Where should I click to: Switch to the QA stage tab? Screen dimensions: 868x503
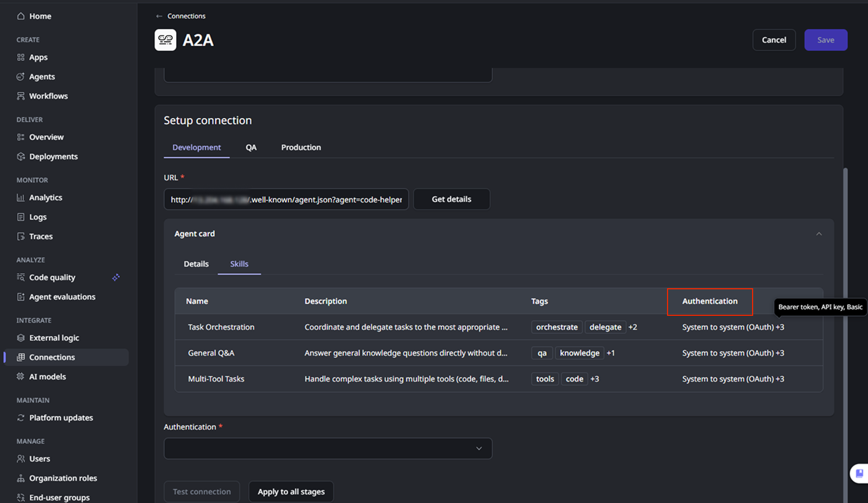tap(251, 147)
